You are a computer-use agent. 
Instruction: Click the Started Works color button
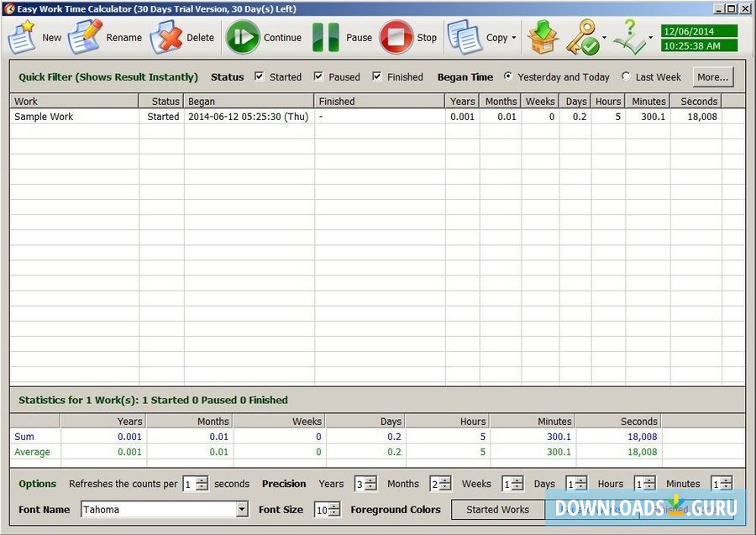coord(497,510)
